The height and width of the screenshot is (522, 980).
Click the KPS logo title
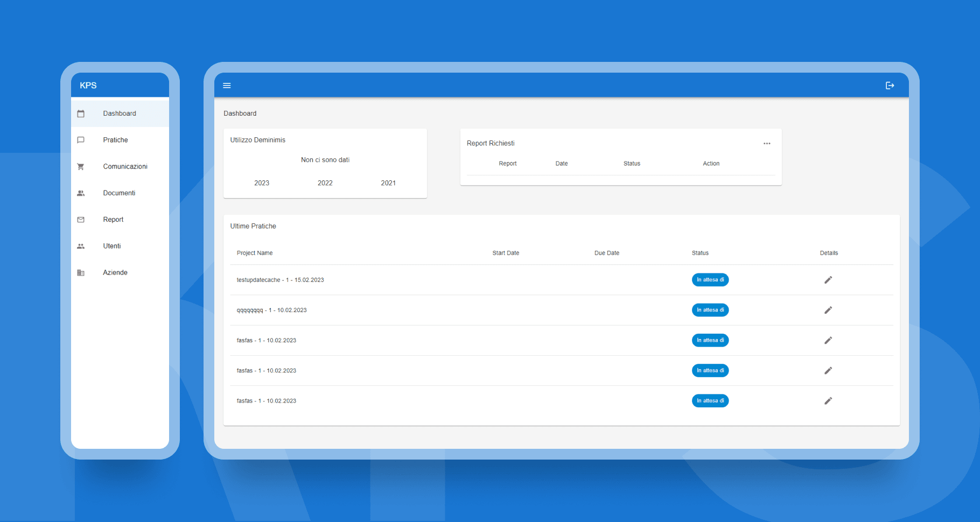[x=88, y=86]
